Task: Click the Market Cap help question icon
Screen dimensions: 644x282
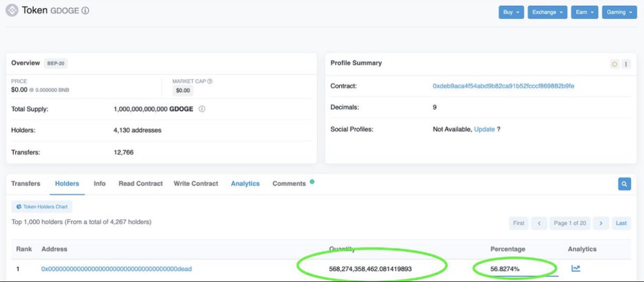Action: [210, 81]
